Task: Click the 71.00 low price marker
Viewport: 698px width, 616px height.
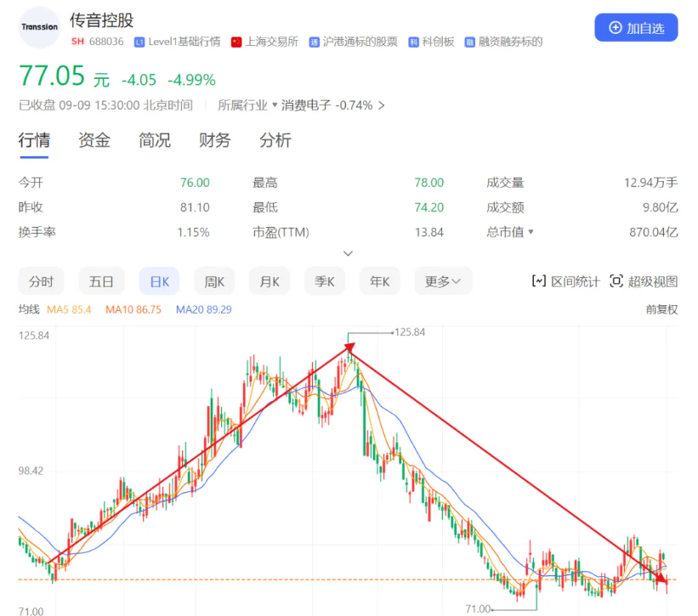Action: [478, 608]
